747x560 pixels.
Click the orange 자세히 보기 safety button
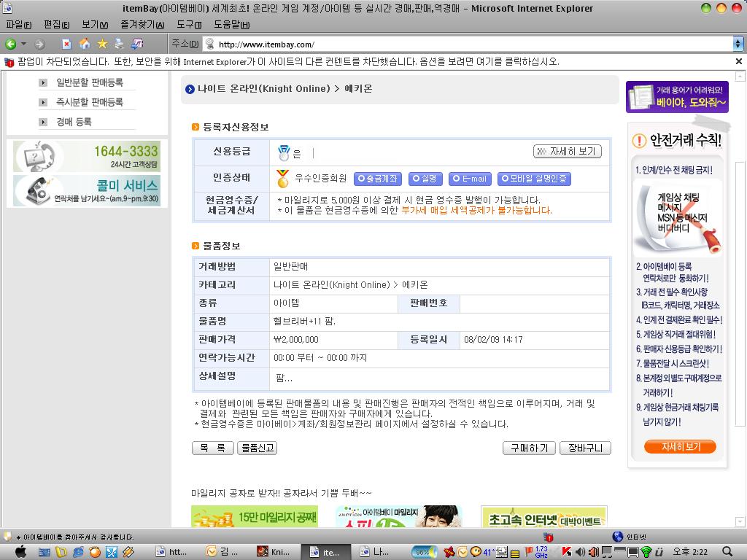(x=680, y=447)
